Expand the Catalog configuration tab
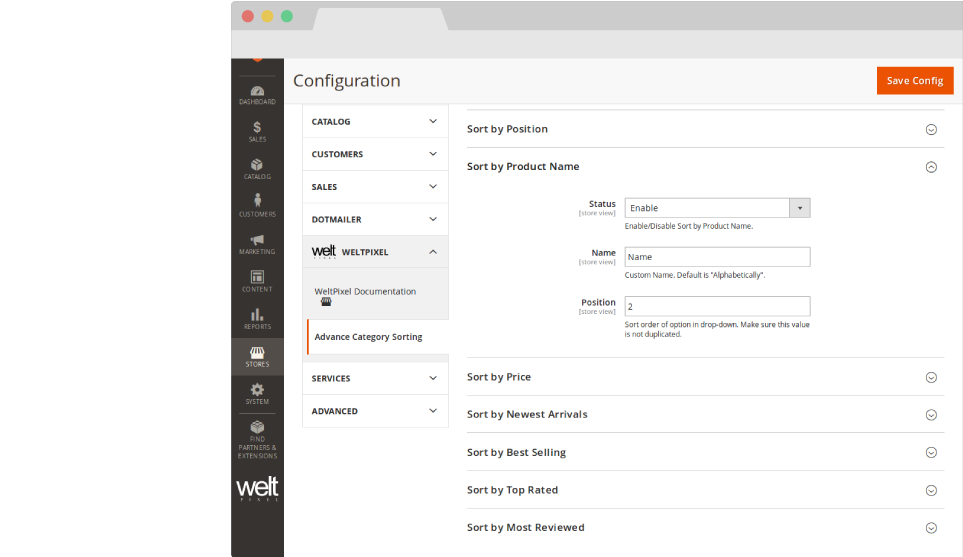The image size is (963, 557). click(375, 121)
